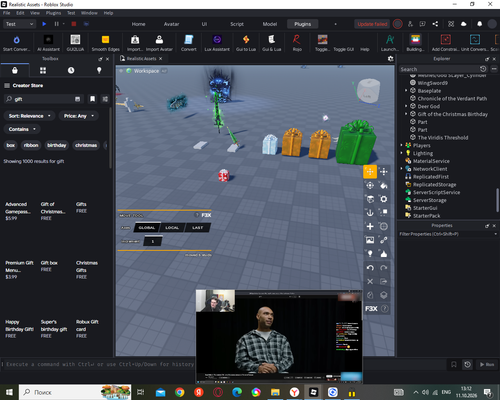
Task: Expand the Players service
Action: tap(402, 145)
